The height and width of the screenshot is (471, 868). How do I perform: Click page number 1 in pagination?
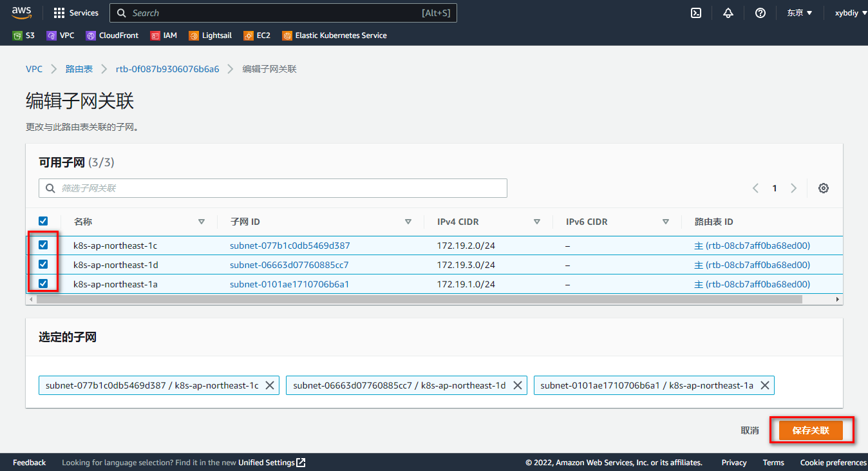(x=775, y=188)
